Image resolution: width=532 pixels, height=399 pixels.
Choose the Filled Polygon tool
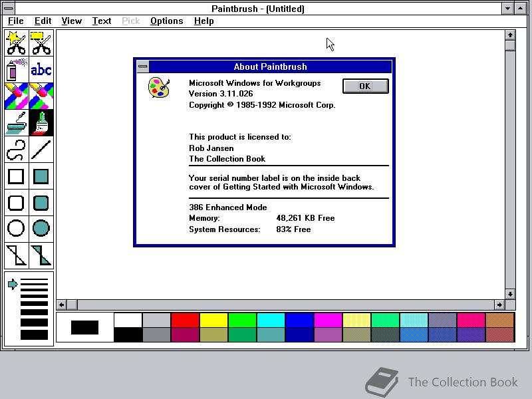41,255
